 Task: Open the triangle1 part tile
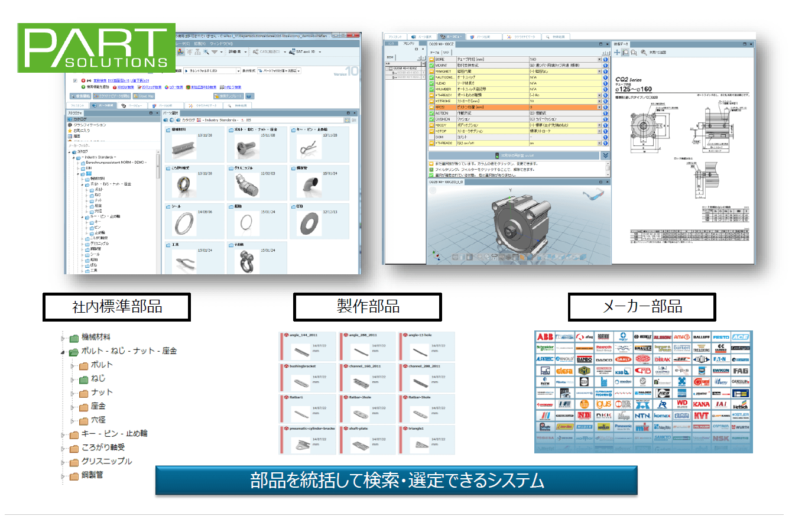pyautogui.click(x=427, y=440)
